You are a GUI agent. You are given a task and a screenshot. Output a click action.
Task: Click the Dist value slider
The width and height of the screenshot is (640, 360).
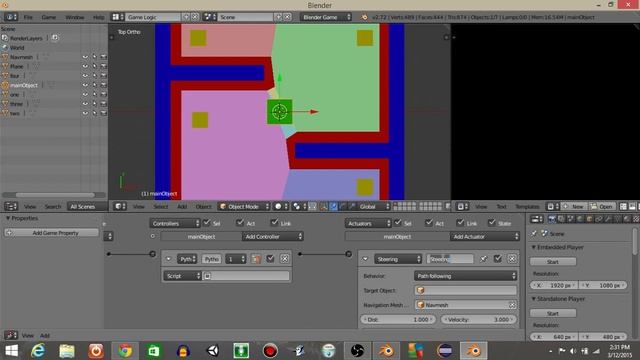[398, 320]
